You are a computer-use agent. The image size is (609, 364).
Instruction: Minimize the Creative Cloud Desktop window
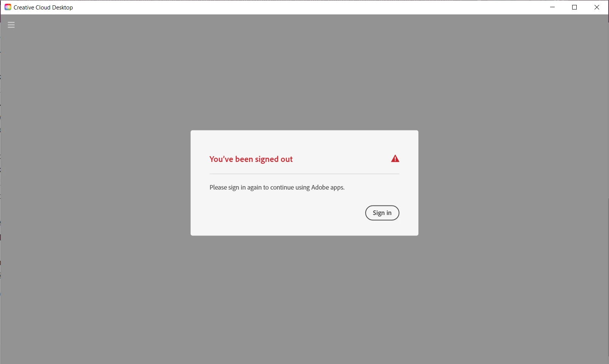coord(552,7)
